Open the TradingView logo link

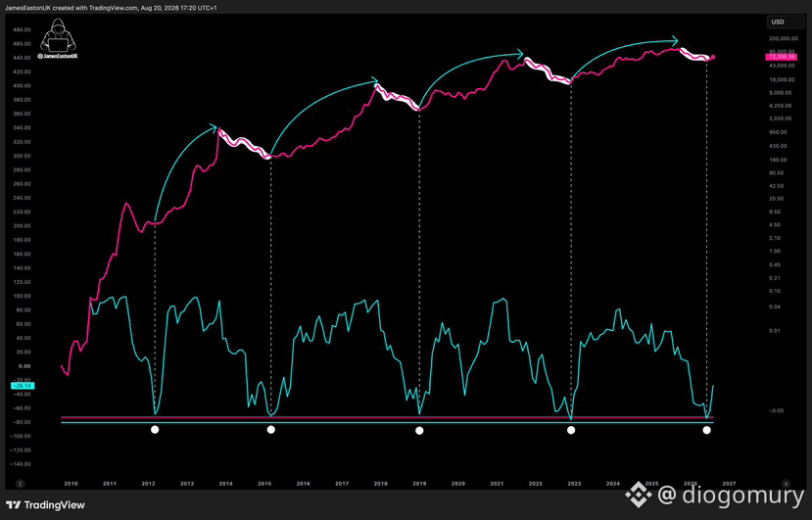(46, 505)
